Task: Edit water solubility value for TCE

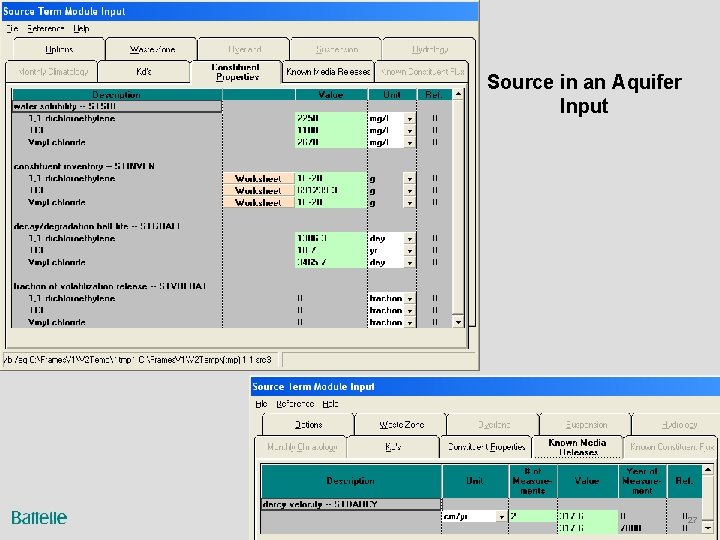Action: 331,130
